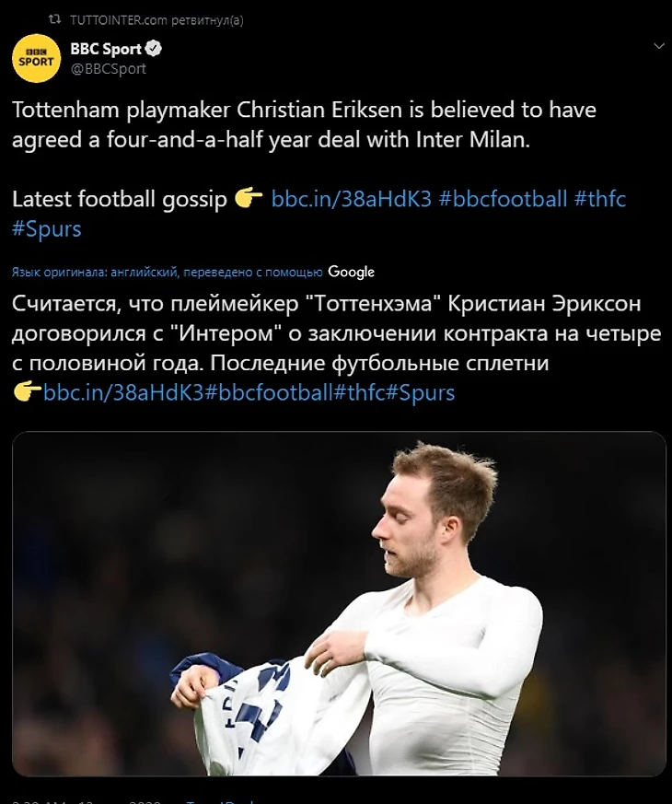The width and height of the screenshot is (672, 804).
Task: Expand the tweet options chevron menu
Action: (x=659, y=47)
